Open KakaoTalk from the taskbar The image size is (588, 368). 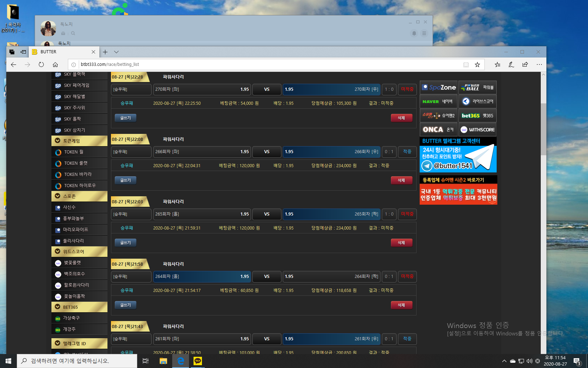[198, 361]
